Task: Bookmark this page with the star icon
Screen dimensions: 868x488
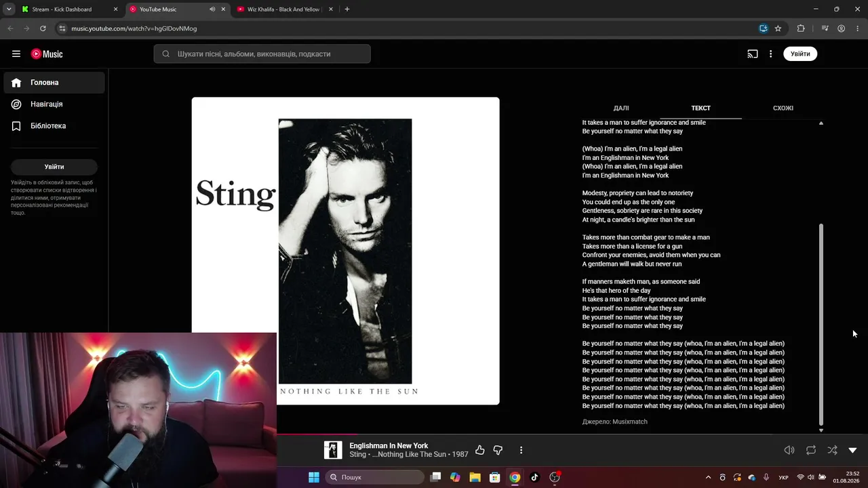Action: click(778, 28)
